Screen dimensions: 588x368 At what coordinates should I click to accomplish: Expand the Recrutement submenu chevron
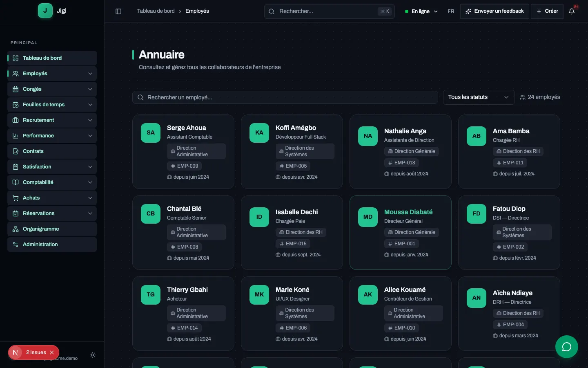(90, 120)
